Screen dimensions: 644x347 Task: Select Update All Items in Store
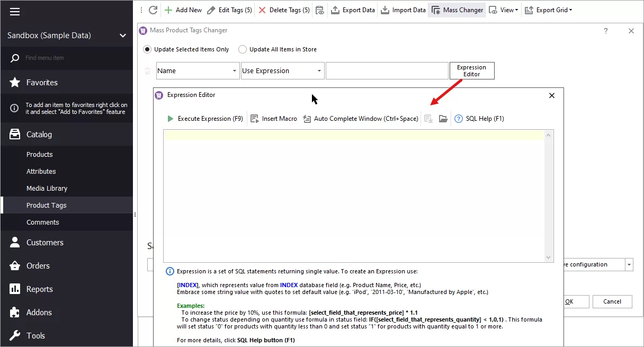coord(243,49)
